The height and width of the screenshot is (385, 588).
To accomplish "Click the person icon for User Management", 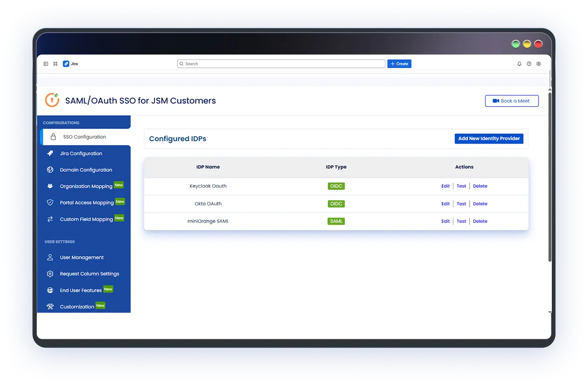I will 50,257.
